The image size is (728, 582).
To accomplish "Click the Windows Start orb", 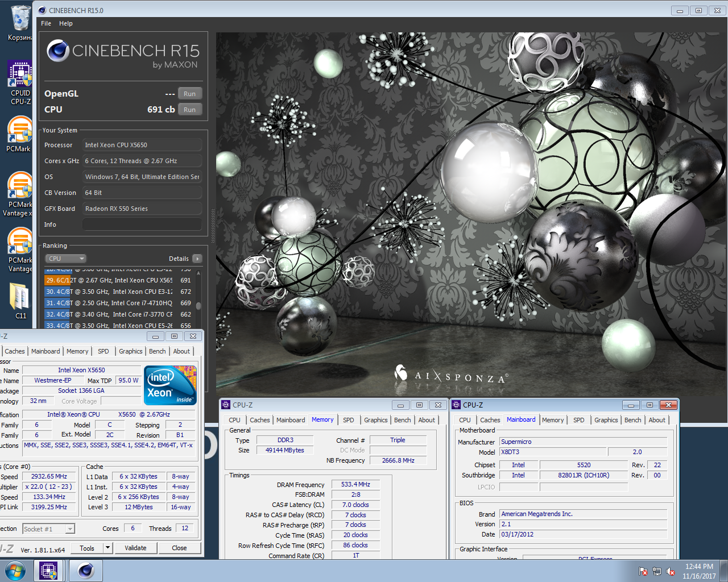I will (15, 571).
